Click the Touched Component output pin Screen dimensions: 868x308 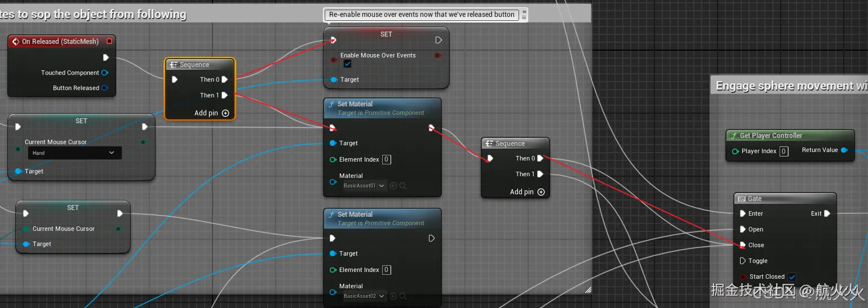(x=105, y=73)
